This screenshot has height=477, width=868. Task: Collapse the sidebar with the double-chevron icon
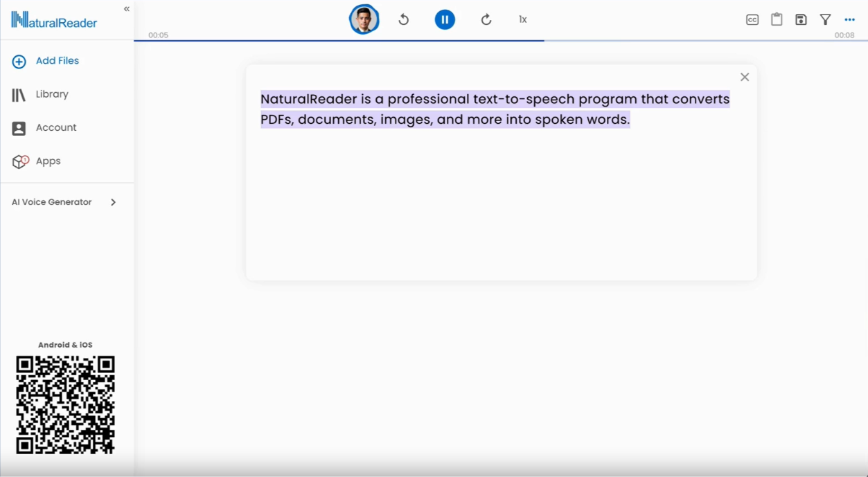point(127,9)
